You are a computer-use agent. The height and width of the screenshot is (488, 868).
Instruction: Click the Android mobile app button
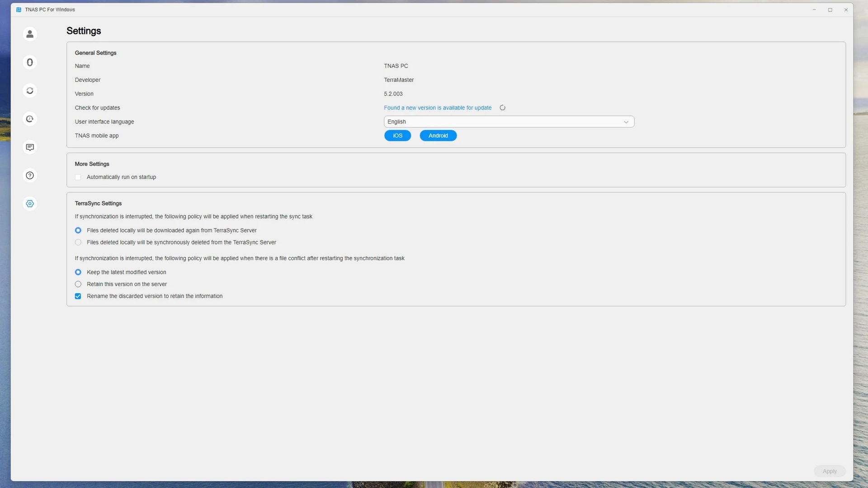(x=438, y=136)
